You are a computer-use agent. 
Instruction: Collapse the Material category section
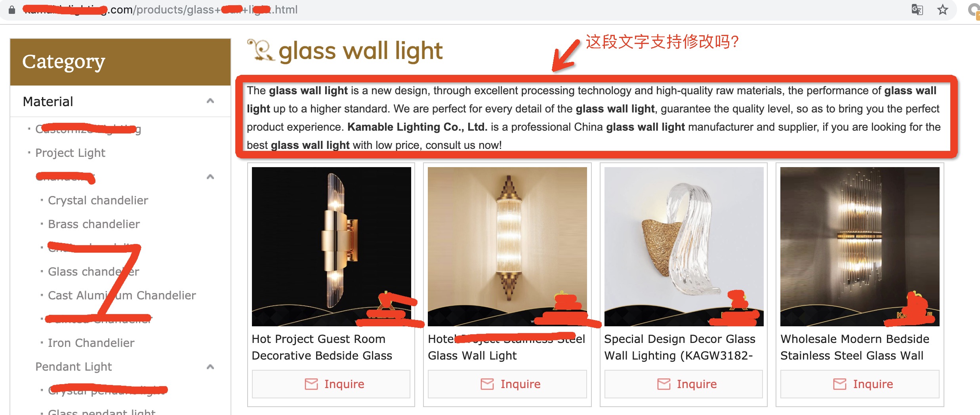[210, 101]
